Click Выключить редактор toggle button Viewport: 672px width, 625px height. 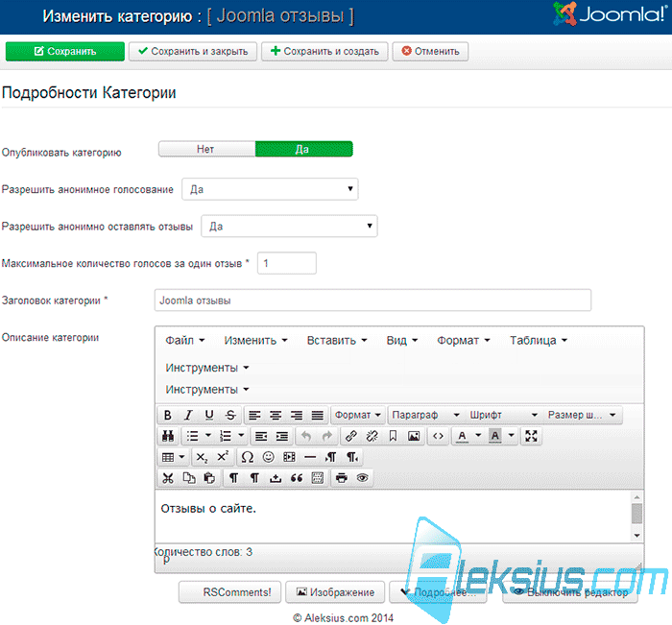coord(570,592)
